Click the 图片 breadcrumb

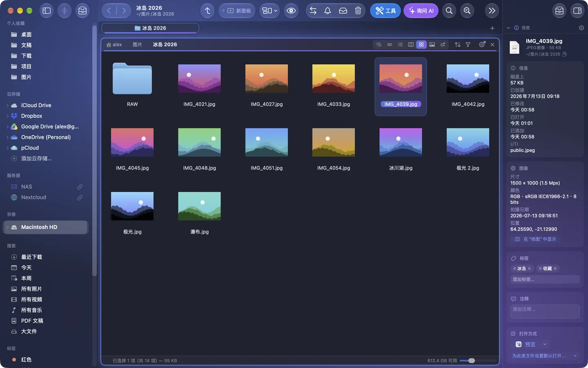point(137,45)
